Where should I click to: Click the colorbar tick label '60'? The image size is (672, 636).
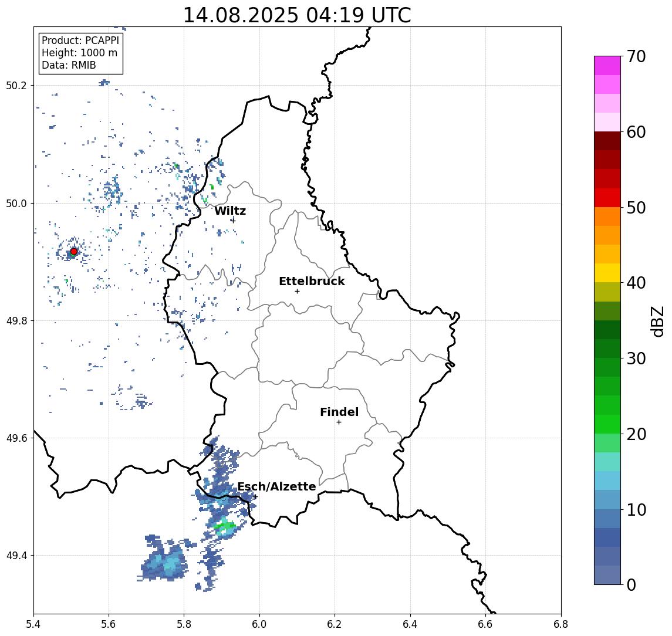click(x=636, y=132)
